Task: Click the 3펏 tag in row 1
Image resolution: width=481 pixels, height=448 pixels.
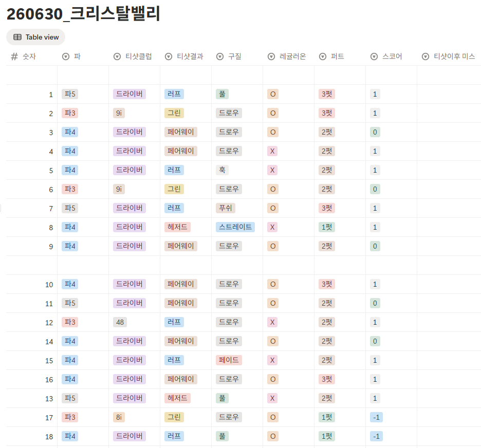Action: (x=327, y=94)
